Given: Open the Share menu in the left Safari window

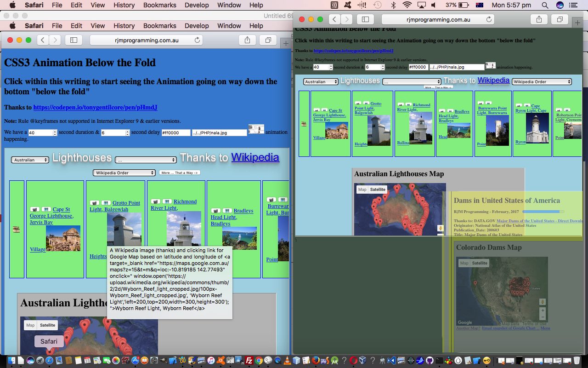Looking at the screenshot, I should pos(247,40).
